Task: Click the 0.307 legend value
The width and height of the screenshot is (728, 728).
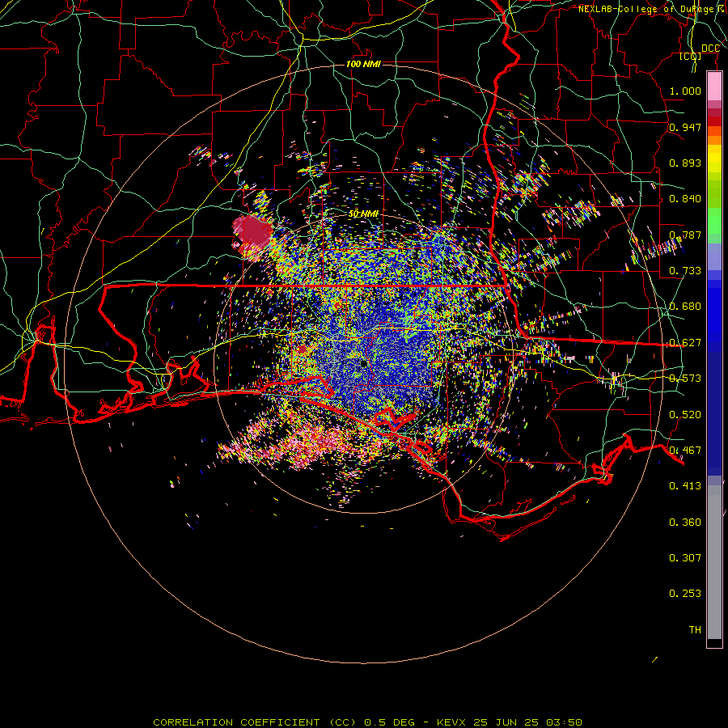Action: click(x=685, y=557)
